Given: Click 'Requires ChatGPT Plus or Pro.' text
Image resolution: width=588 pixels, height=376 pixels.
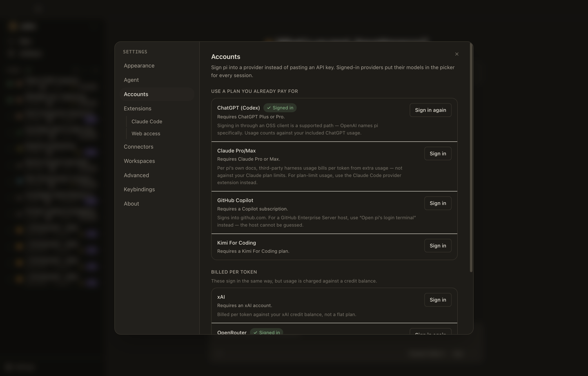Looking at the screenshot, I should tap(251, 117).
